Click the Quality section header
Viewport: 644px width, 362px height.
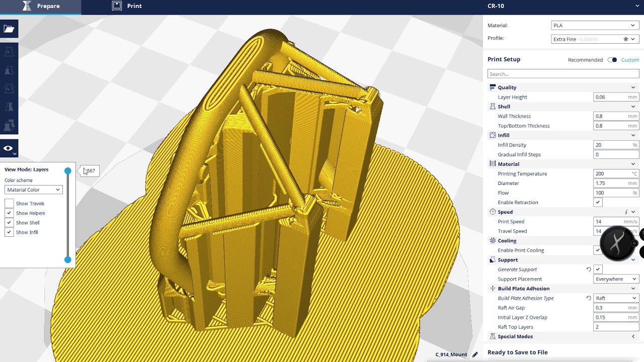click(x=563, y=87)
